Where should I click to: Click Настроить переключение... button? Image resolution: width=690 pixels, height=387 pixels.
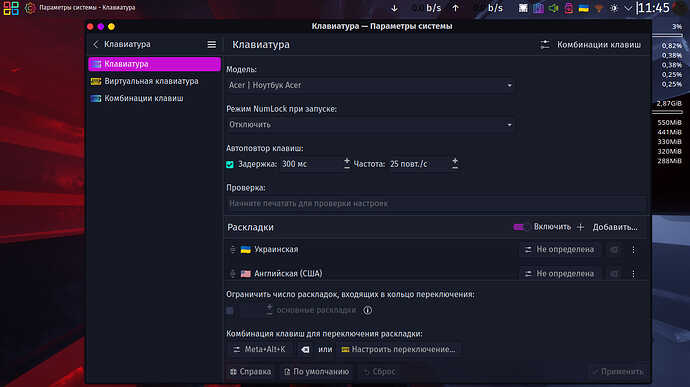pyautogui.click(x=399, y=349)
